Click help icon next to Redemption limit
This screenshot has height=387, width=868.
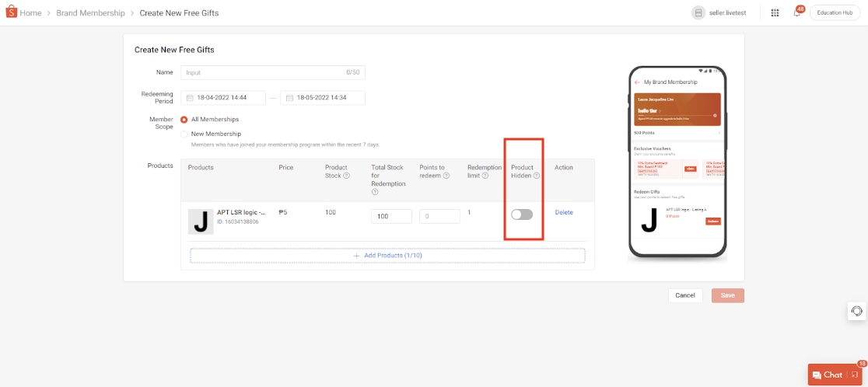point(485,176)
